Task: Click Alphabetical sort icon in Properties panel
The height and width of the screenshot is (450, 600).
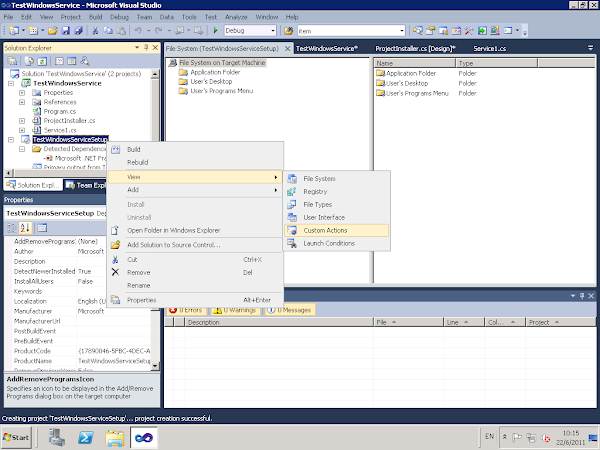Action: pyautogui.click(x=25, y=228)
